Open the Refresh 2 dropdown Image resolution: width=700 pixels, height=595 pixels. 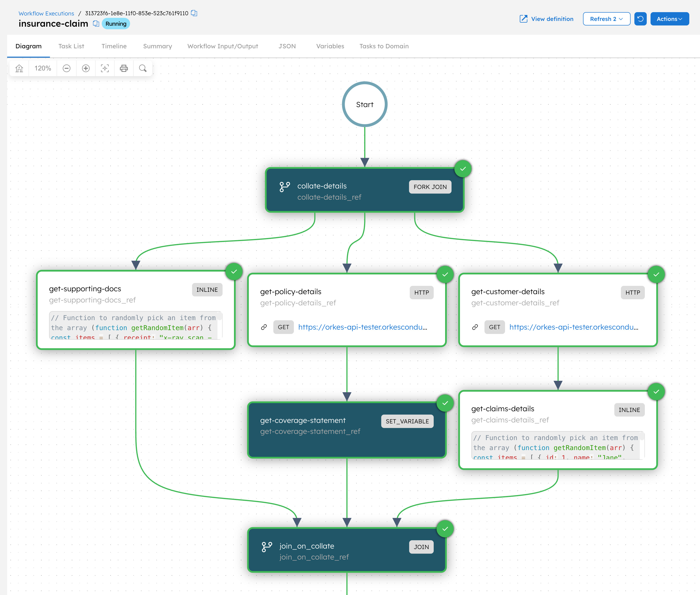point(606,19)
